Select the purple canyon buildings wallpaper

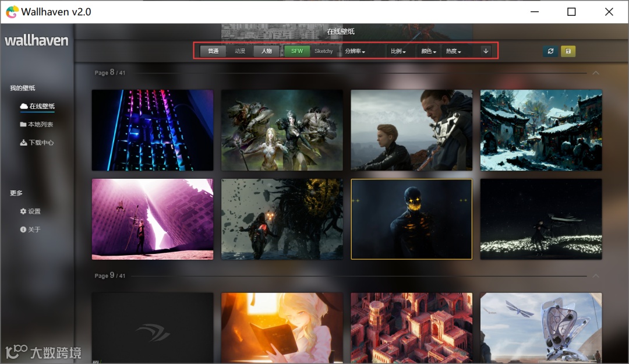click(153, 219)
